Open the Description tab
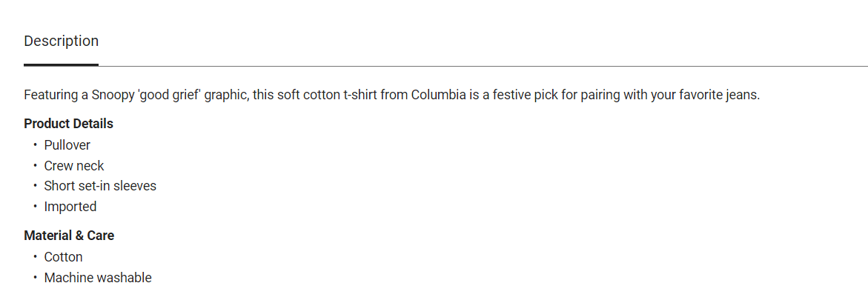 61,41
